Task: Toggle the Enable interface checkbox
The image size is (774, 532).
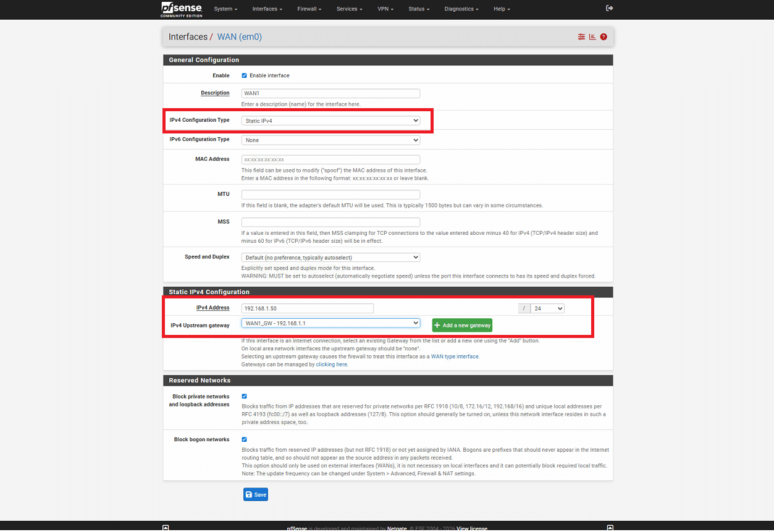Action: click(244, 75)
